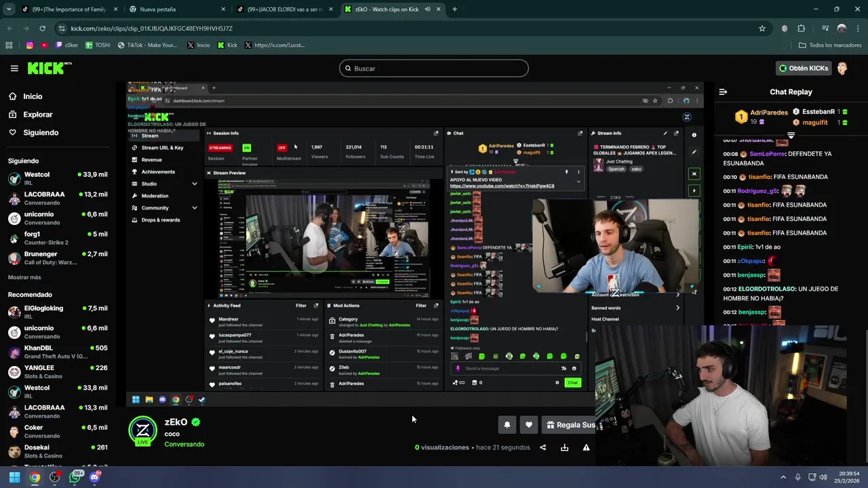This screenshot has height=488, width=868.
Task: Open TikTok - Make Your... bookmark
Action: [148, 45]
